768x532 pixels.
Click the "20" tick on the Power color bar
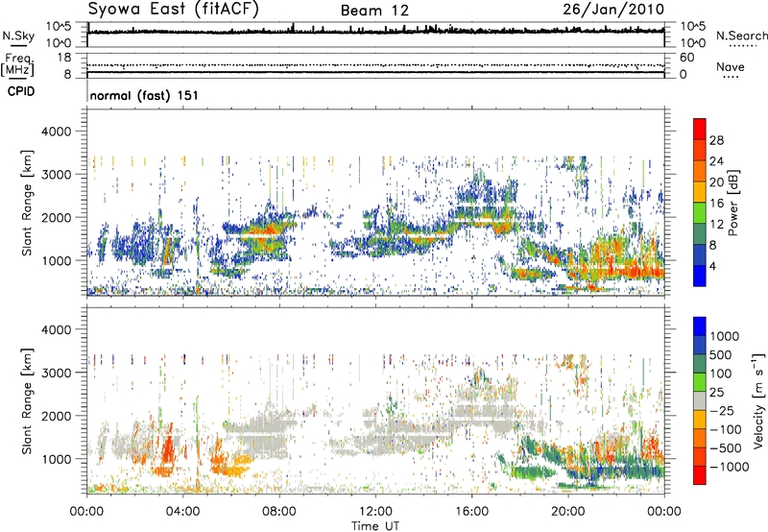[716, 182]
